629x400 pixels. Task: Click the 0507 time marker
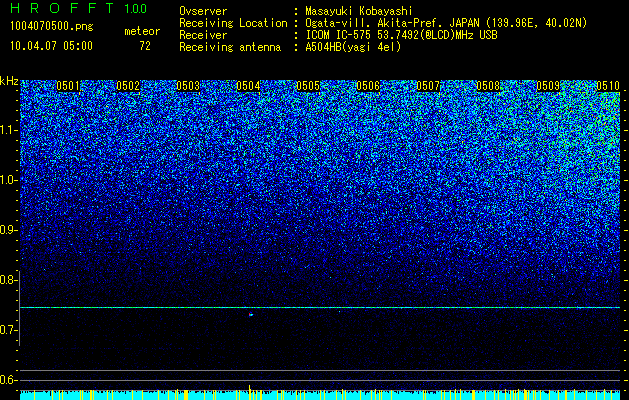click(x=428, y=86)
